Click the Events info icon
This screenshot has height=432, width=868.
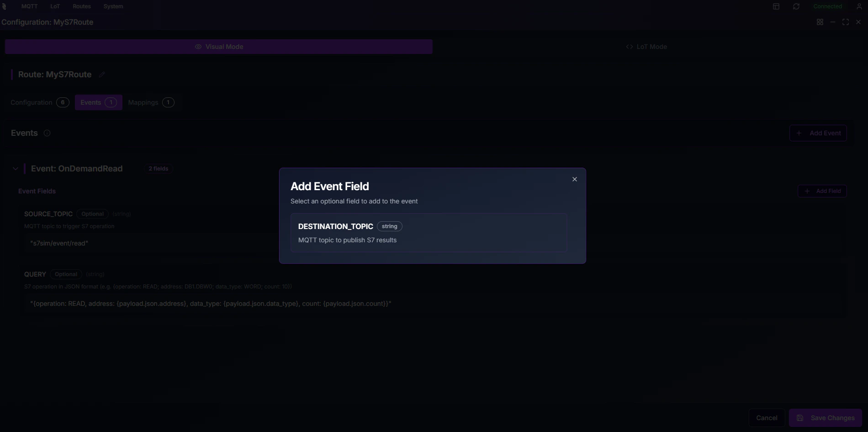47,133
